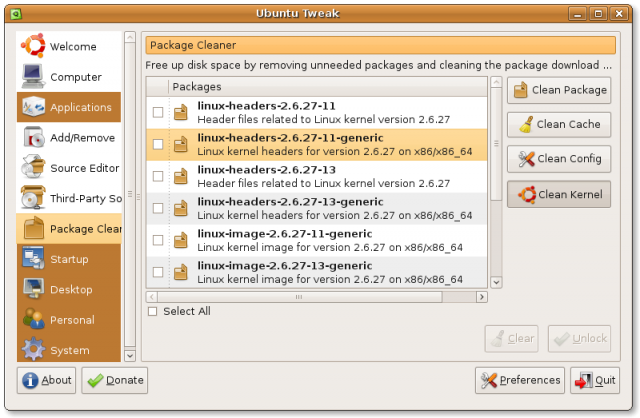Click the Ubuntu logo icon beside Welcome
Viewport: 640px width, 418px height.
click(x=33, y=46)
